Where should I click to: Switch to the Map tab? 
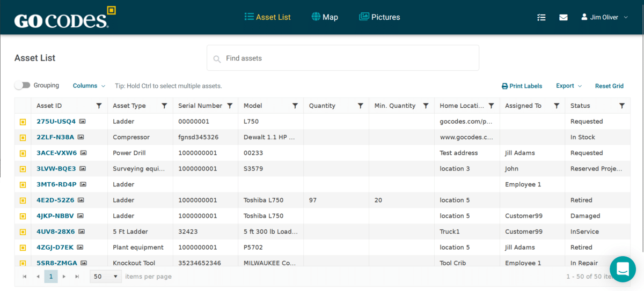(325, 17)
